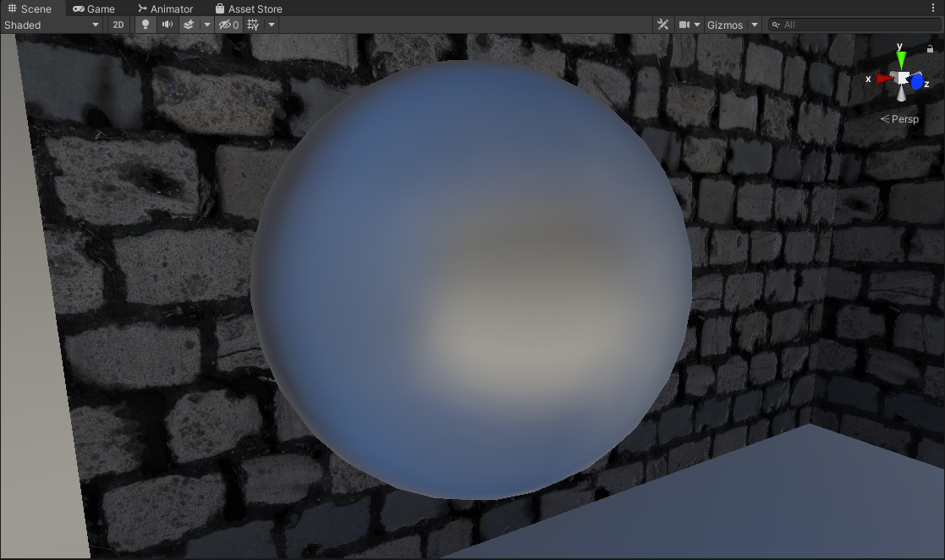Click the green Y axis gizmo cone

pyautogui.click(x=902, y=59)
